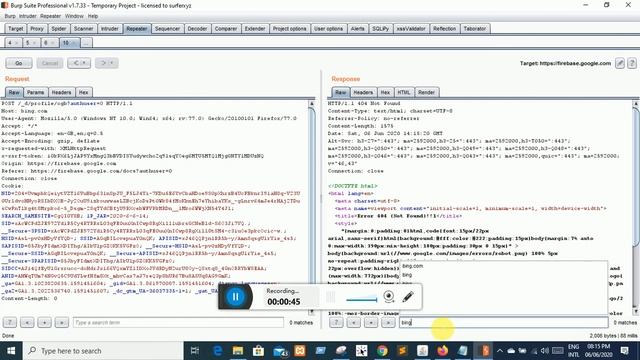The width and height of the screenshot is (640, 360).
Task: Open the Repeater menu
Action: tap(50, 16)
